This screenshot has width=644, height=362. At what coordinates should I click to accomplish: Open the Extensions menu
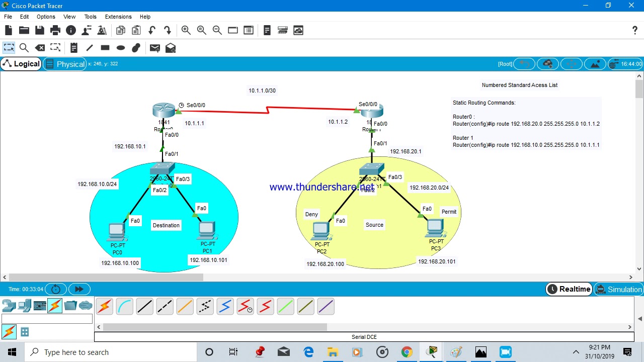click(118, 17)
